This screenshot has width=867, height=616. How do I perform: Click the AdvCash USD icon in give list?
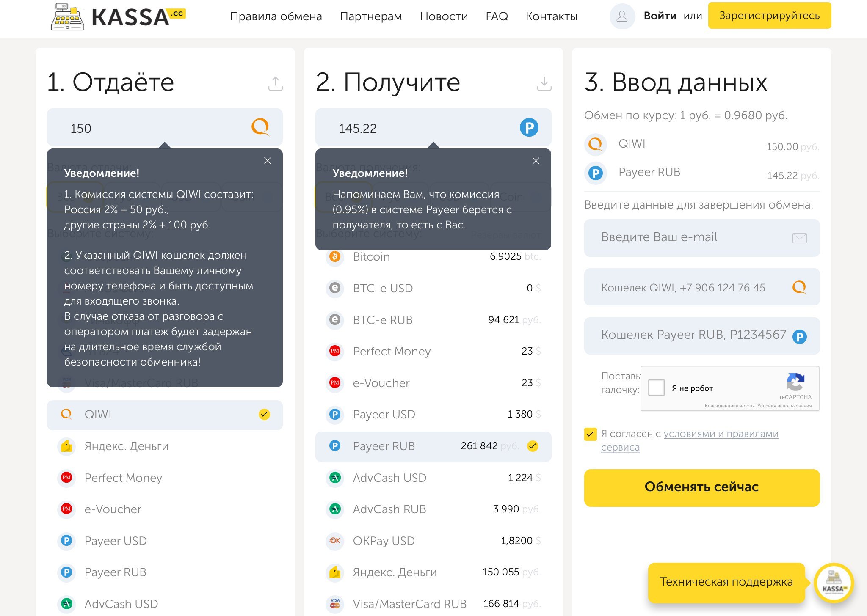click(66, 604)
